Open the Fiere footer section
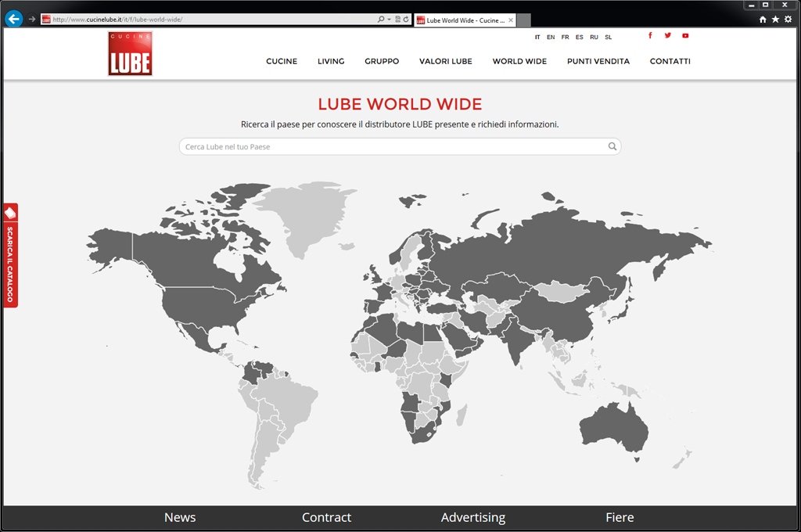 click(620, 518)
